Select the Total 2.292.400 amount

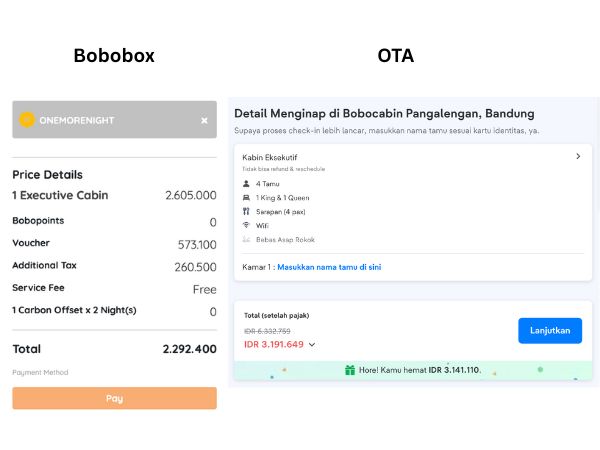point(190,349)
